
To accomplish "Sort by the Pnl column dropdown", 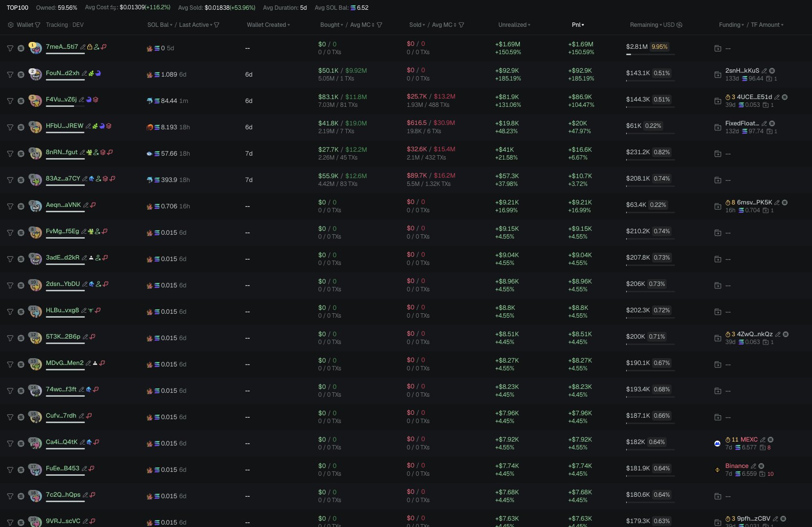I will pos(577,25).
